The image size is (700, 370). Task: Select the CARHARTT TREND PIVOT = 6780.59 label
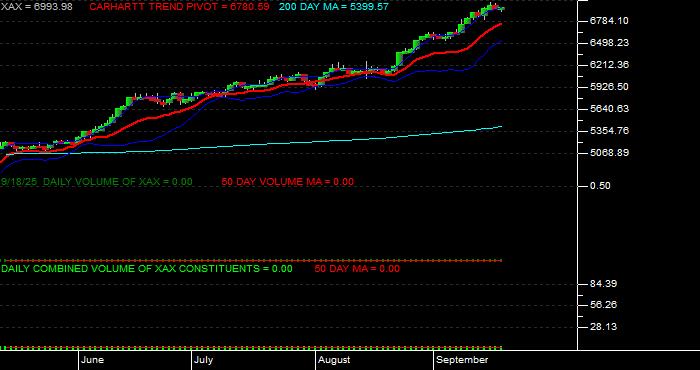(179, 7)
